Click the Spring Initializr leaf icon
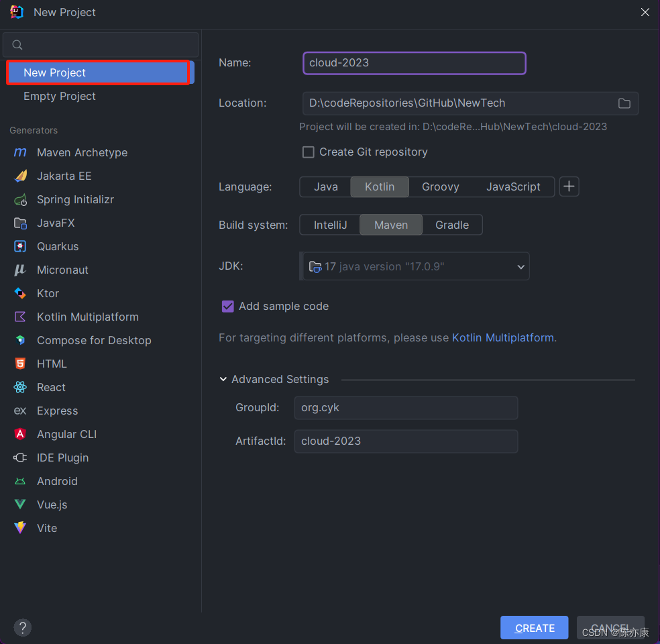The image size is (660, 644). pos(20,199)
